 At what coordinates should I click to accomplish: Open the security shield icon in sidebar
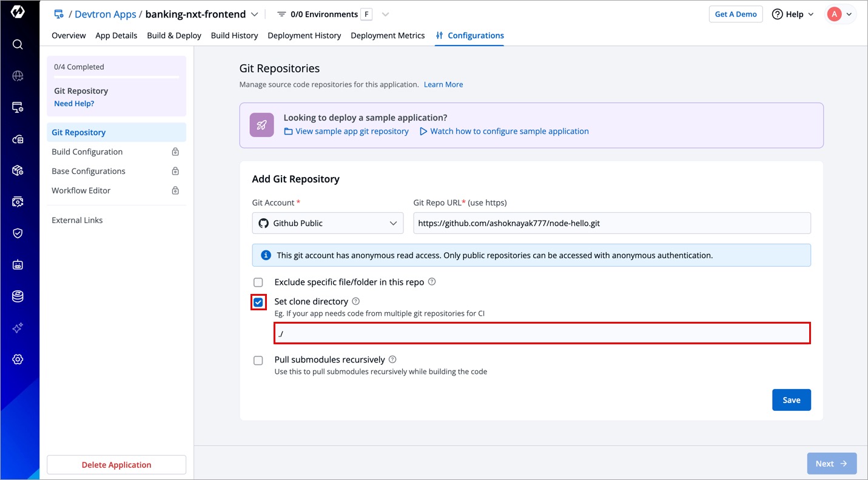18,233
